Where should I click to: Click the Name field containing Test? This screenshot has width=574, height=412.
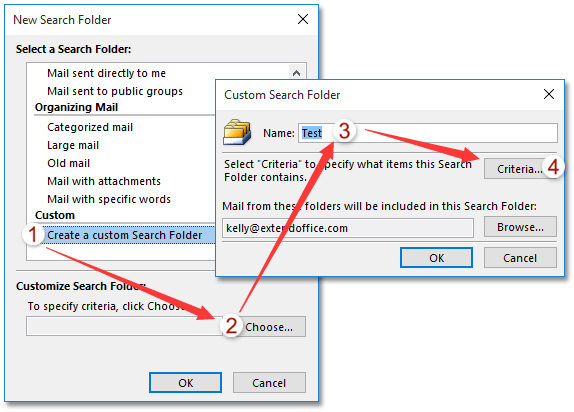[x=428, y=133]
